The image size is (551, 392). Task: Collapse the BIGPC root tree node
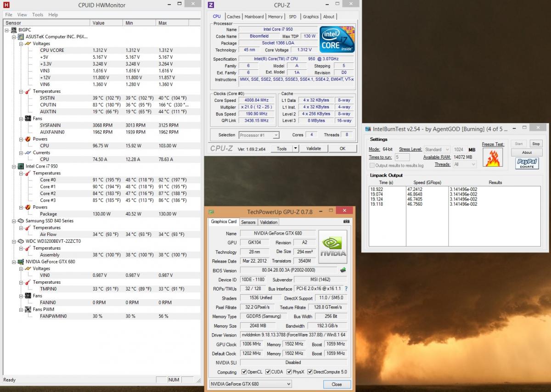click(x=6, y=30)
